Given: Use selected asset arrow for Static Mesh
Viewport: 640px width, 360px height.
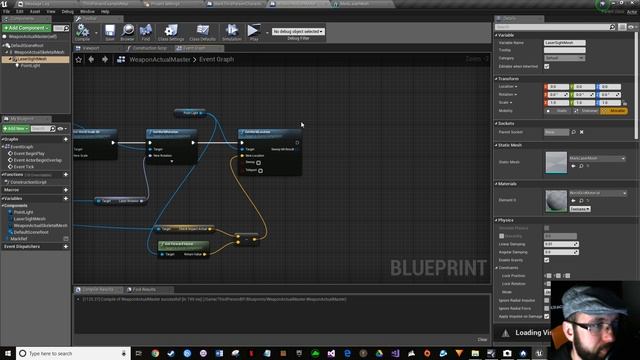Looking at the screenshot, I should [573, 166].
